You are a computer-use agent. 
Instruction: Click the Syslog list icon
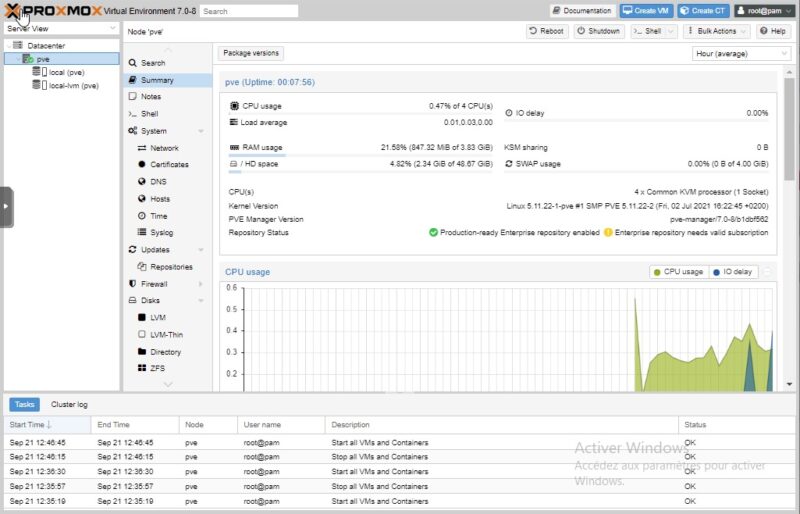pos(142,233)
